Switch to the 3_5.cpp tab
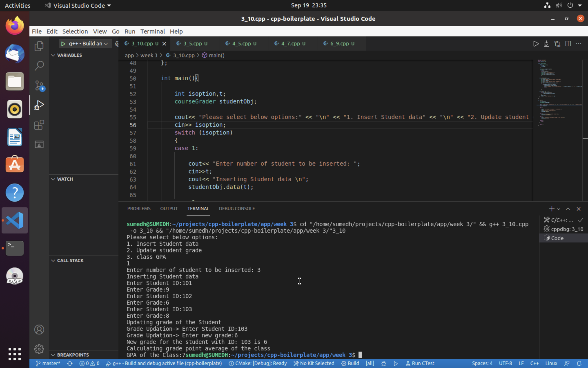588x368 pixels. 194,44
